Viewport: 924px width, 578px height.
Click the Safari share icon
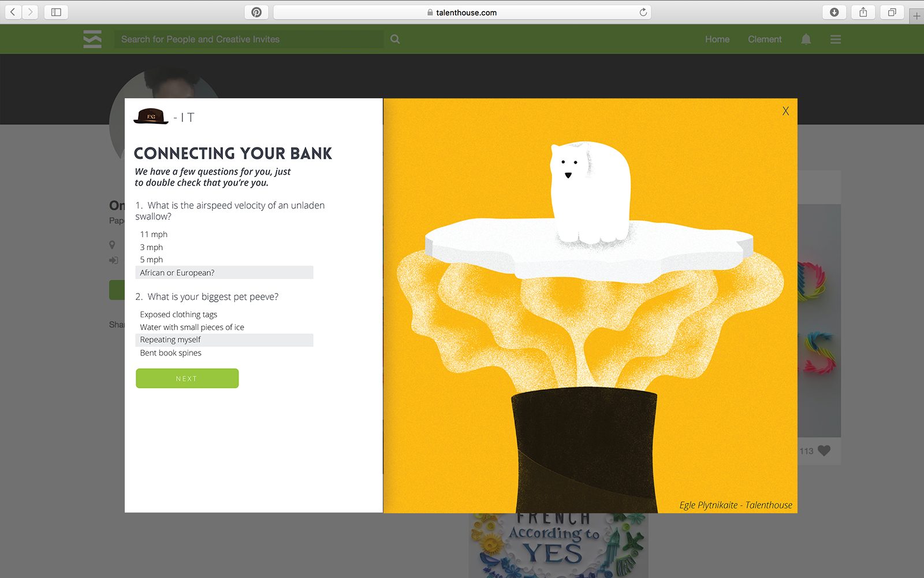tap(863, 12)
